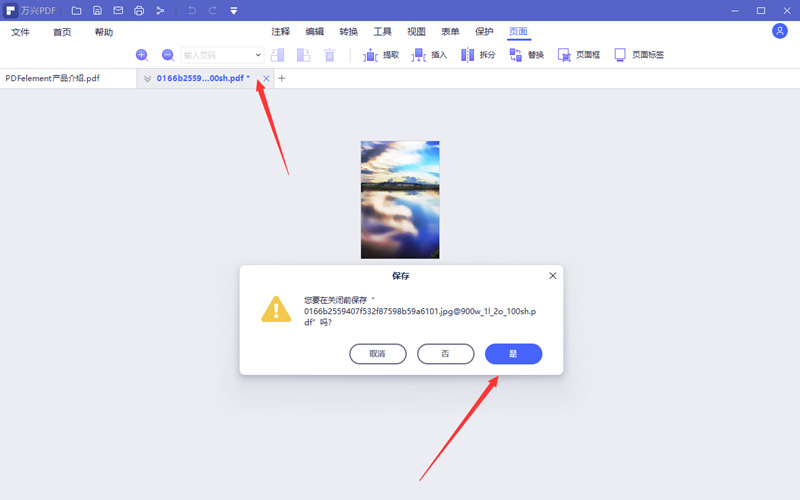The height and width of the screenshot is (500, 800).
Task: Click the 是 (Yes) button to save
Action: [513, 354]
